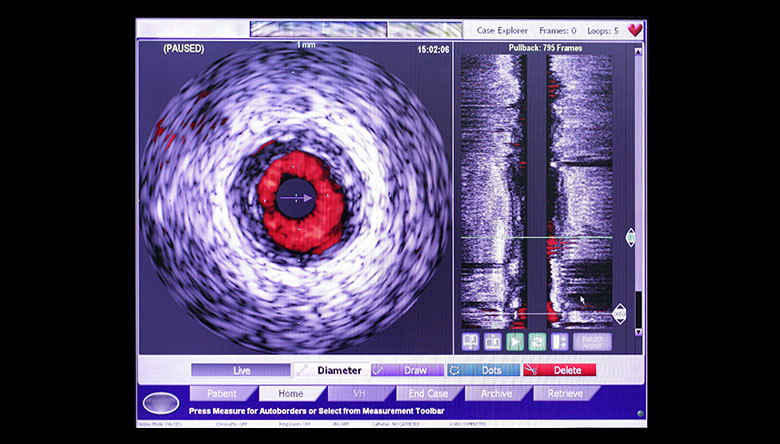Open the Patient tab
Image resolution: width=780 pixels, height=444 pixels.
pyautogui.click(x=221, y=394)
